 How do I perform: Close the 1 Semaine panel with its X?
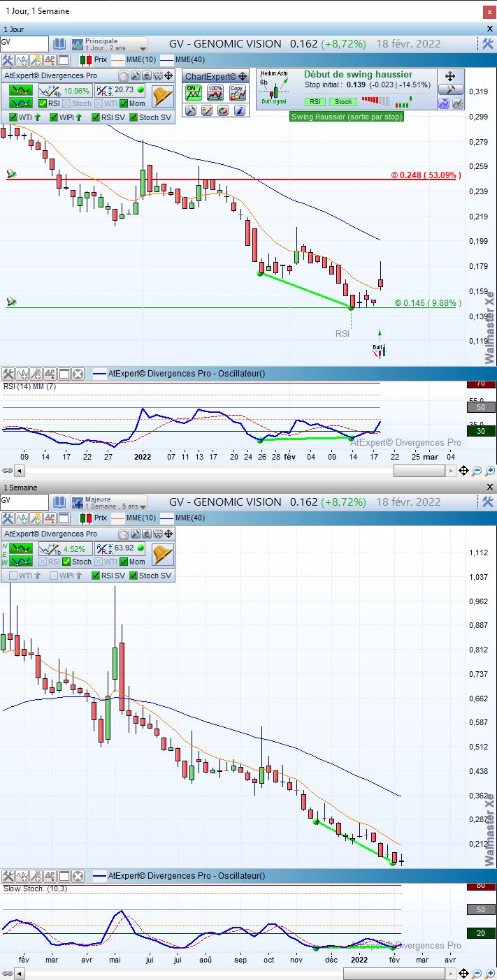pos(489,487)
